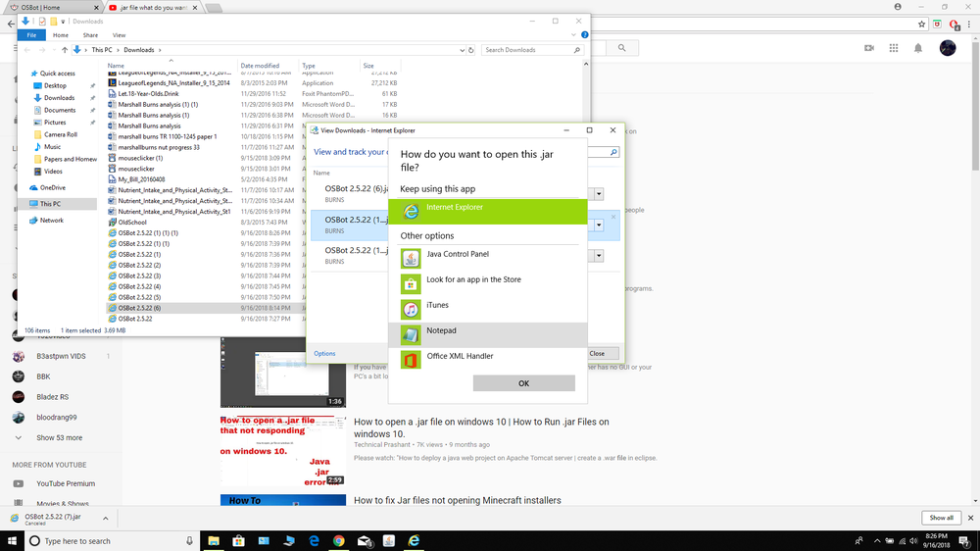Screen dimensions: 980x551
Task: Click Show all downloads button
Action: click(x=941, y=518)
